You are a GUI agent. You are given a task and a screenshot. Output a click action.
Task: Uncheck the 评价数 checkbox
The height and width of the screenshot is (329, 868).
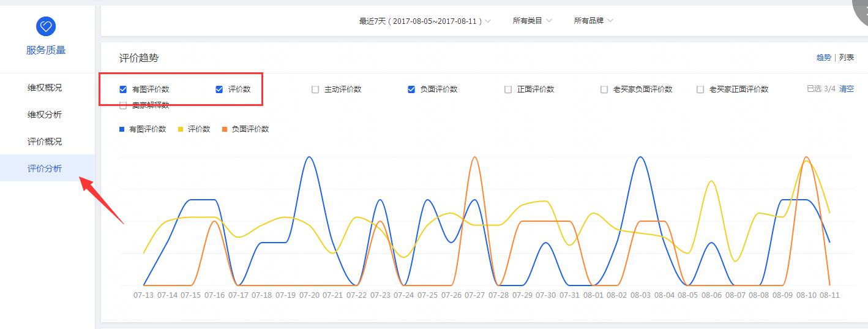219,89
